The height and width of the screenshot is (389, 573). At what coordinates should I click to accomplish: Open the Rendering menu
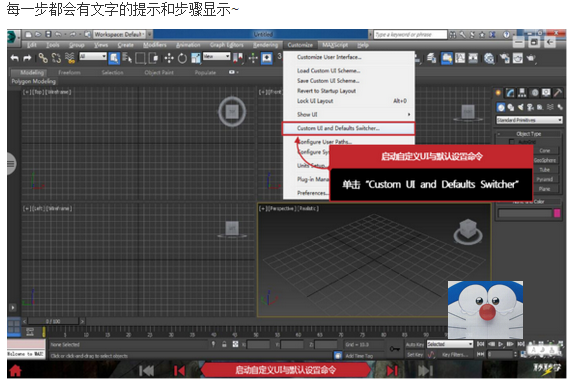coord(266,45)
